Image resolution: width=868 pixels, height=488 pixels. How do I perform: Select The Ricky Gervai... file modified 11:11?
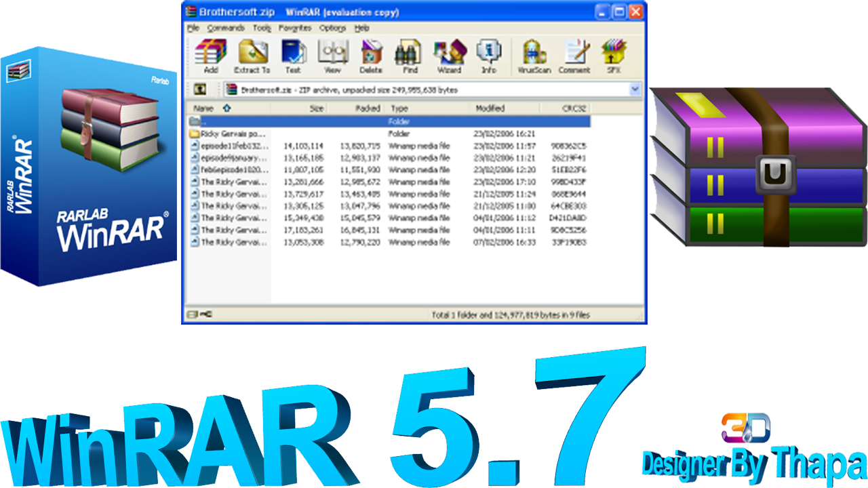(235, 230)
